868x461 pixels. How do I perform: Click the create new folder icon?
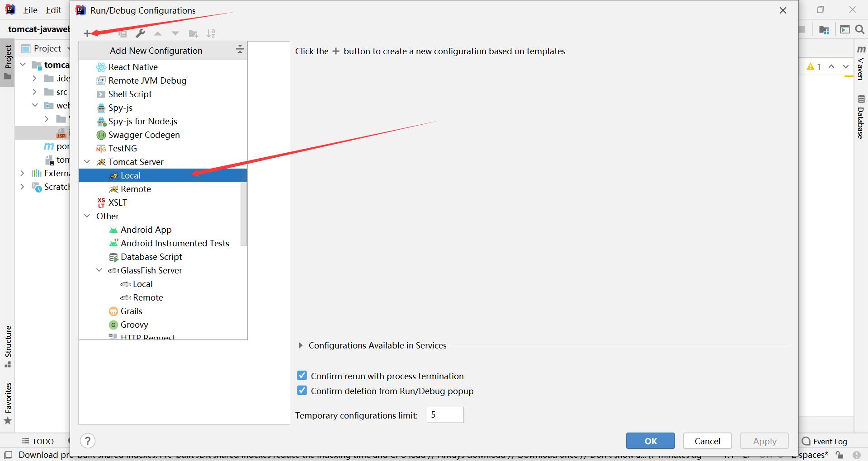(x=193, y=33)
